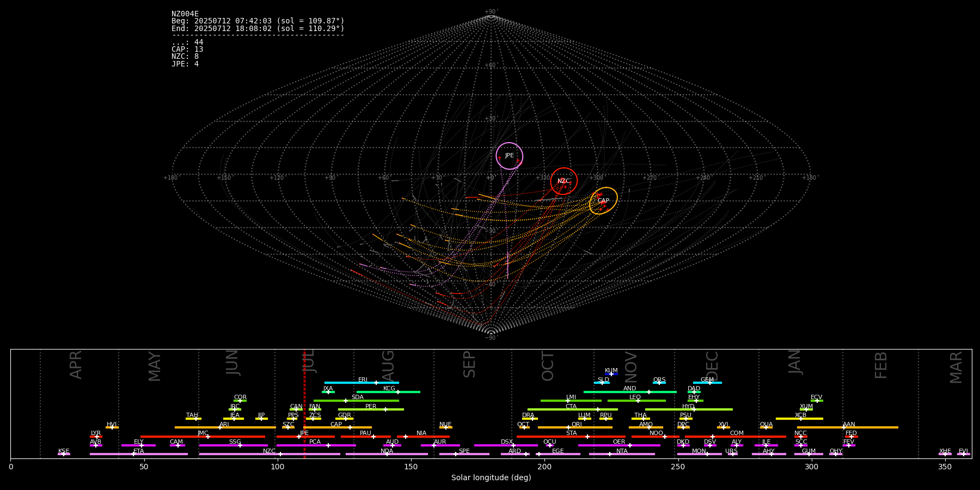Click the −90 south pole label on the sky map
The width and height of the screenshot is (980, 490).
pos(491,338)
